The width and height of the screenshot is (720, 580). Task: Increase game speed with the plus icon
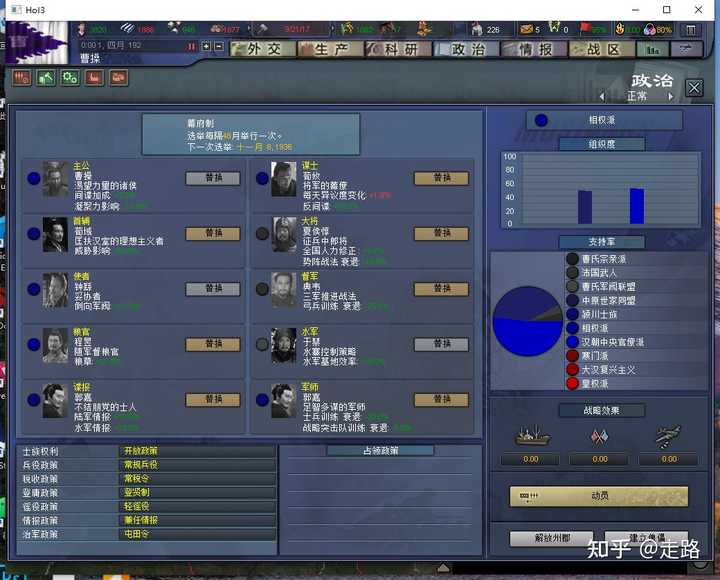[x=206, y=46]
